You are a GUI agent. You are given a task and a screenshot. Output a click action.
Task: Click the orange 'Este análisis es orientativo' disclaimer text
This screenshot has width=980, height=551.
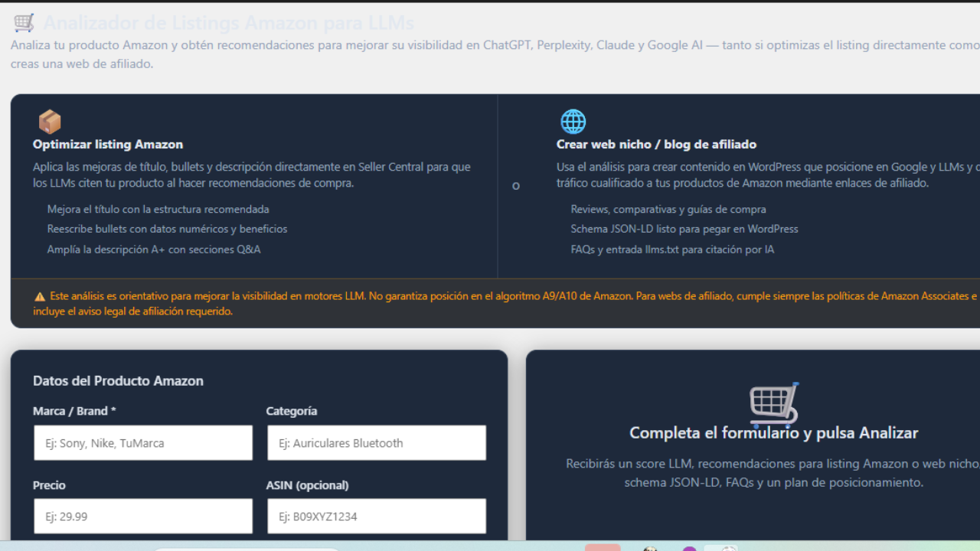pyautogui.click(x=506, y=304)
